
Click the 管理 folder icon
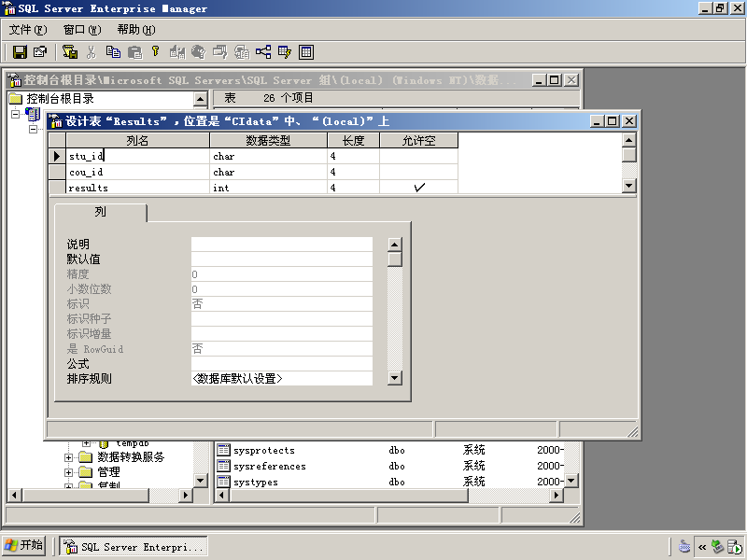point(85,472)
